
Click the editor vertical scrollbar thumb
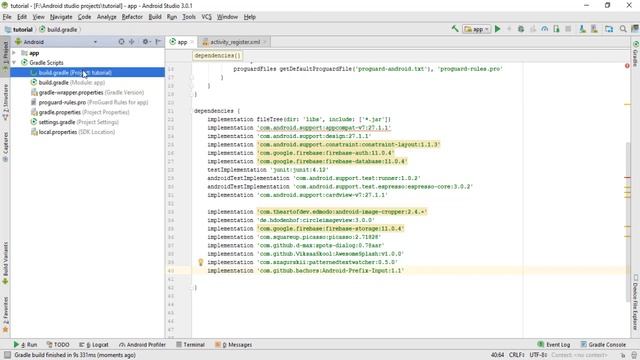628,222
